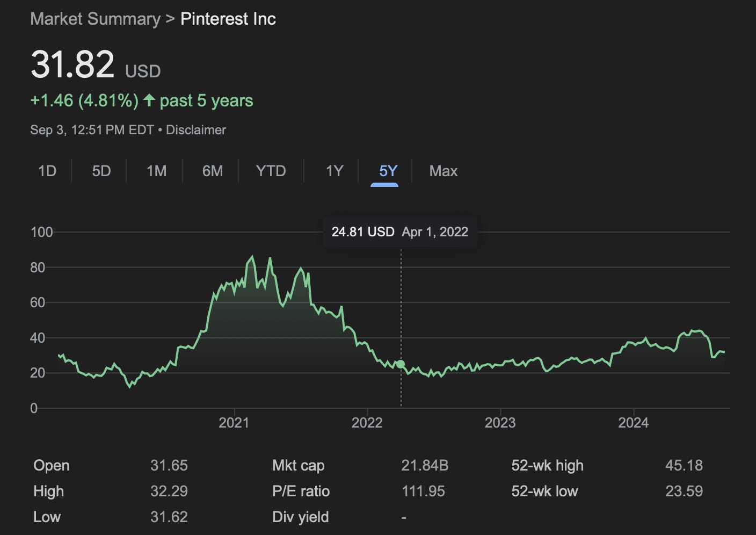Click the P/E ratio label

(x=301, y=491)
